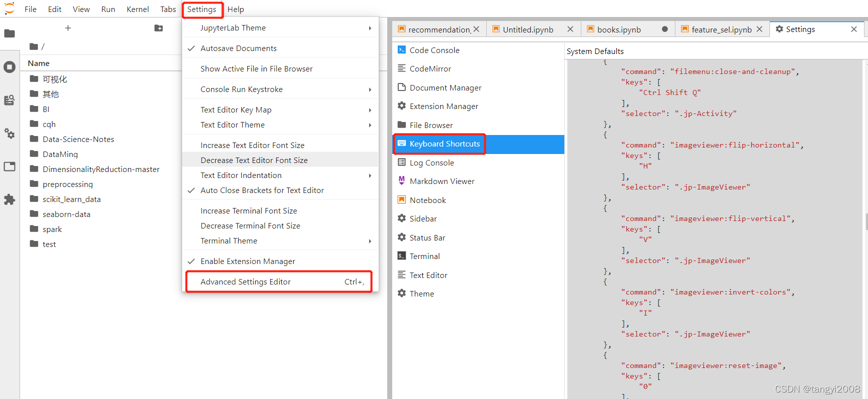Open the File menu
The height and width of the screenshot is (399, 868).
coord(31,9)
